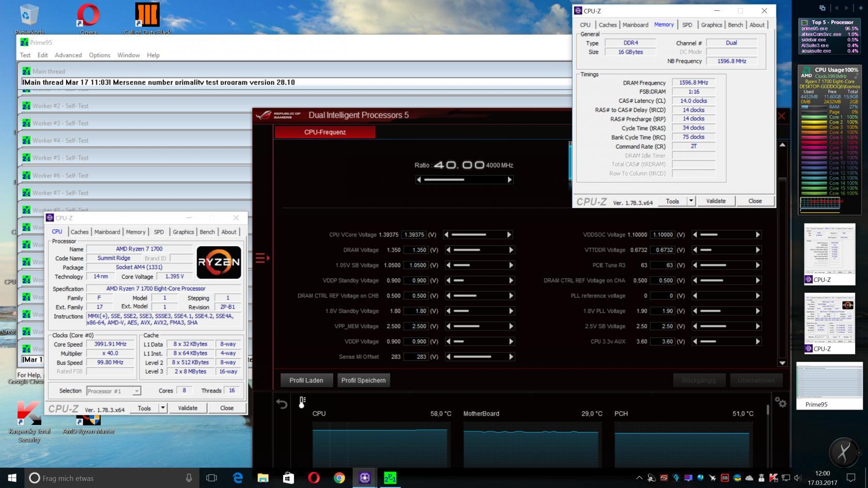Screen dimensions: 868x488
Task: Click Validate in the Memory CPU-Z window
Action: 716,201
